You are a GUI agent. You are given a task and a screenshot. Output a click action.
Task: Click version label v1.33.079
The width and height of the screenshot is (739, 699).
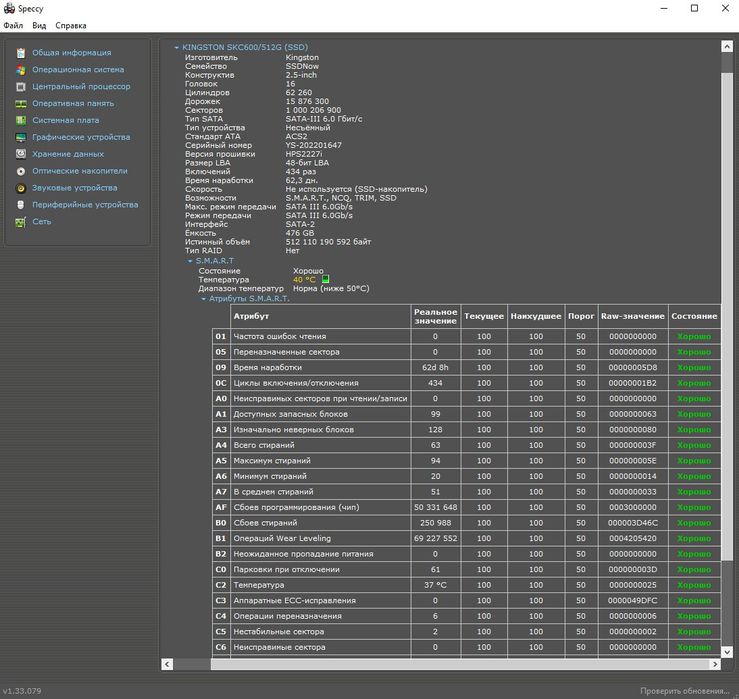[22, 691]
